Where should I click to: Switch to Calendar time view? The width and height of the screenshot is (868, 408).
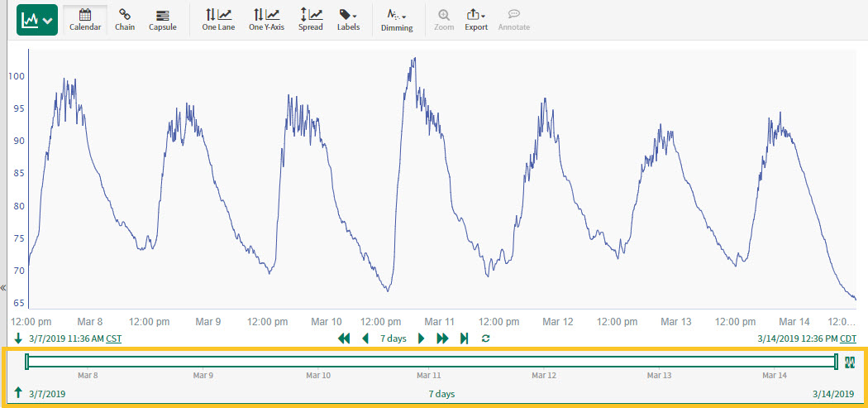coord(85,19)
